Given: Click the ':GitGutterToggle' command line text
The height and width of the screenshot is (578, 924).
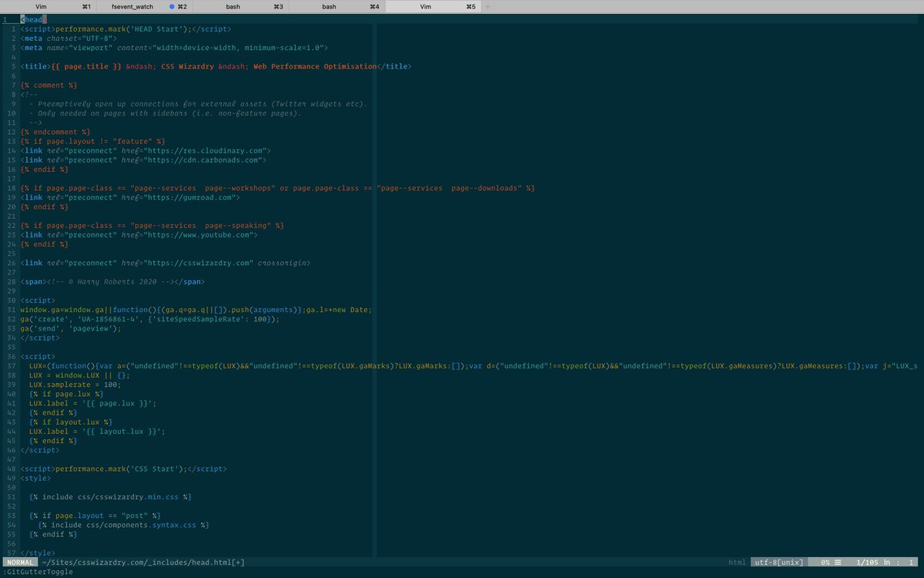Looking at the screenshot, I should tap(36, 572).
